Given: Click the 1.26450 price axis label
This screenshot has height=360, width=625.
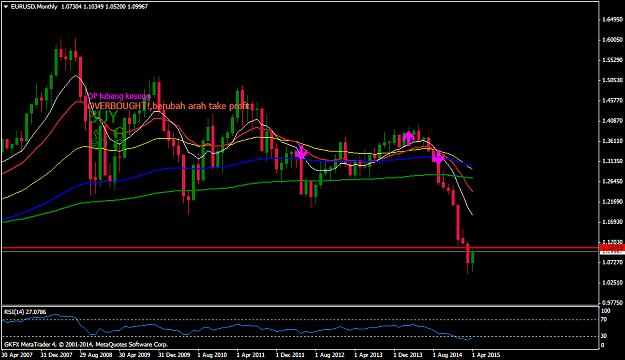Looking at the screenshot, I should [x=613, y=182].
